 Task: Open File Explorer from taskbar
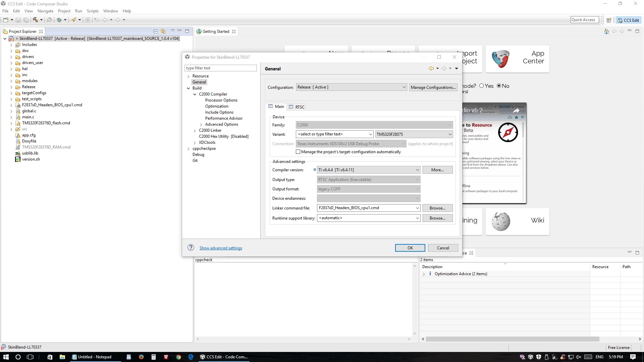tap(62, 357)
